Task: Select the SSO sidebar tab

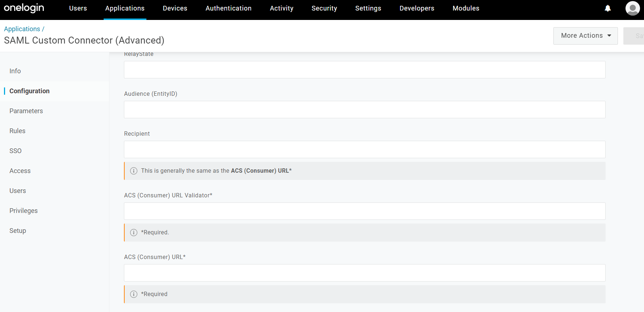Action: (16, 151)
